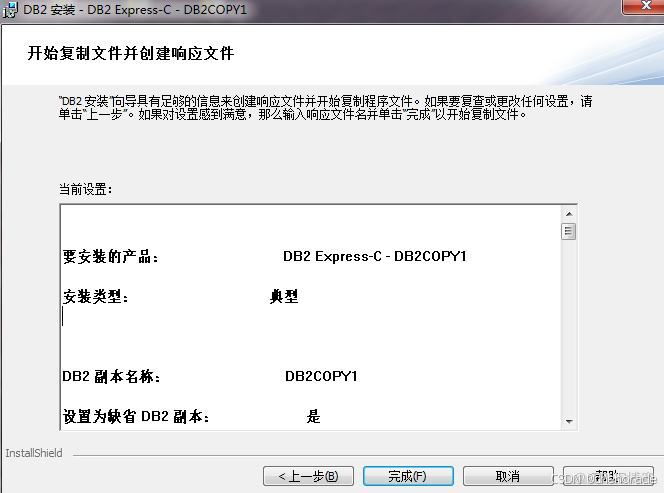This screenshot has width=664, height=493.
Task: Click the value 典型
Action: tap(284, 296)
